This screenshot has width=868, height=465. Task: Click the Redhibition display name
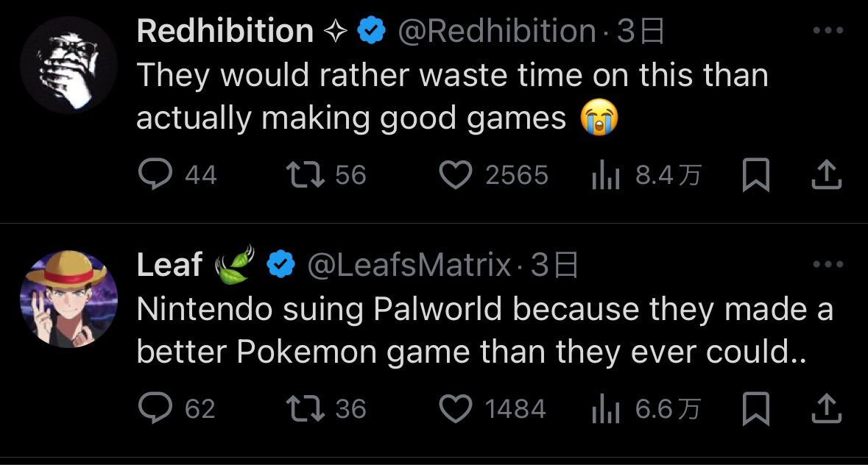[225, 31]
